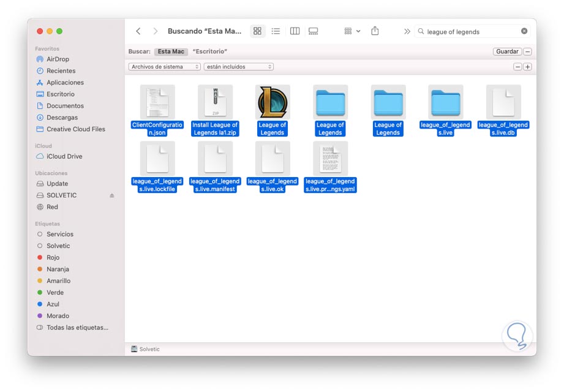Select Esta Mac search scope
This screenshot has height=392, width=564.
point(171,51)
